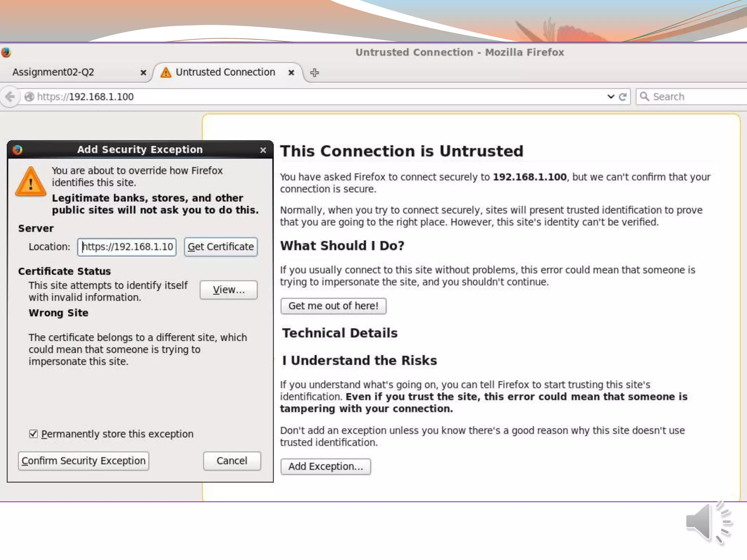
Task: Click Confirm Security Exception button
Action: [84, 461]
